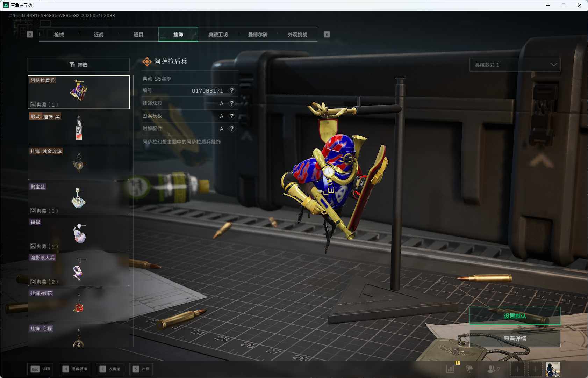Click the help icon next to 编号
Image resolution: width=588 pixels, height=378 pixels.
[x=232, y=90]
